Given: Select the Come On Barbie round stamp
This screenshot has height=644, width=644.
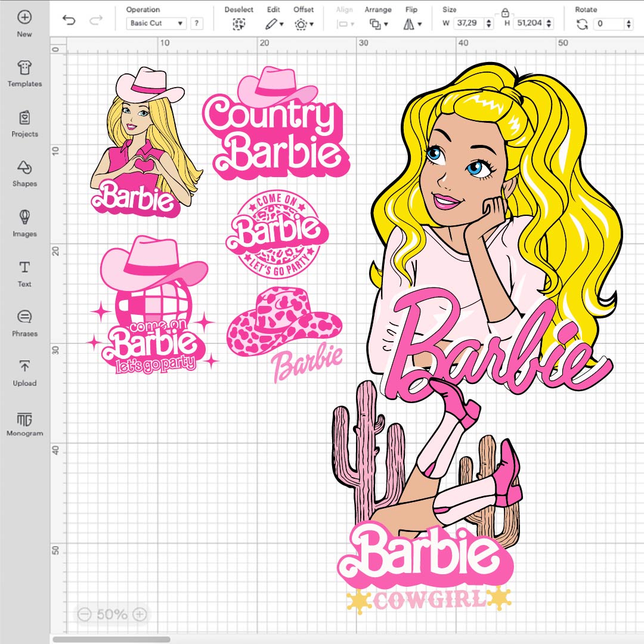Looking at the screenshot, I should 277,234.
